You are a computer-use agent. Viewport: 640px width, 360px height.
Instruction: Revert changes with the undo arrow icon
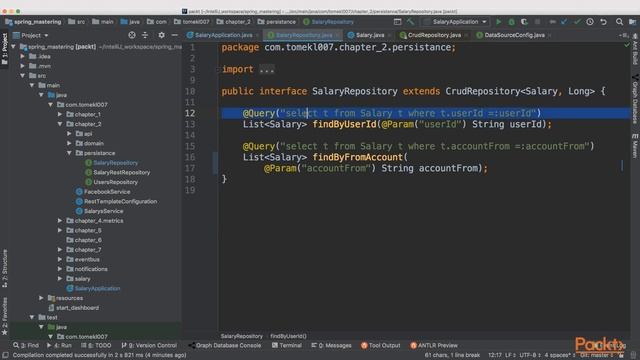603,22
